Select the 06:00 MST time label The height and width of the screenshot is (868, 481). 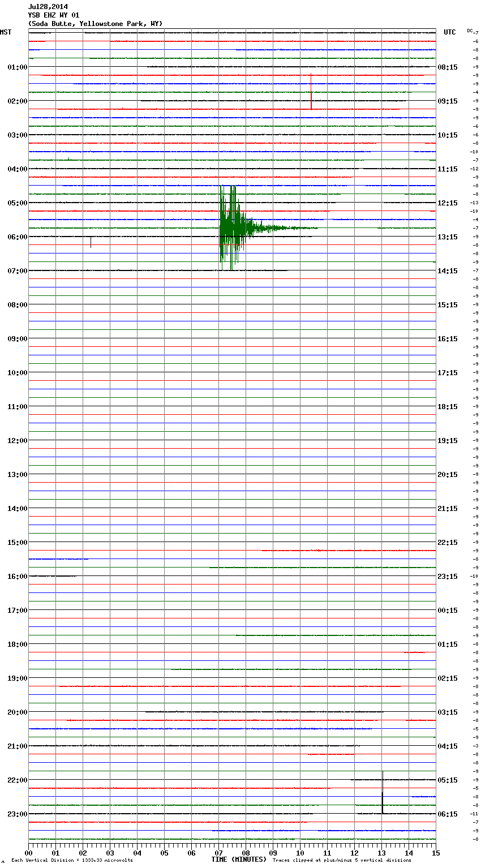coord(18,237)
